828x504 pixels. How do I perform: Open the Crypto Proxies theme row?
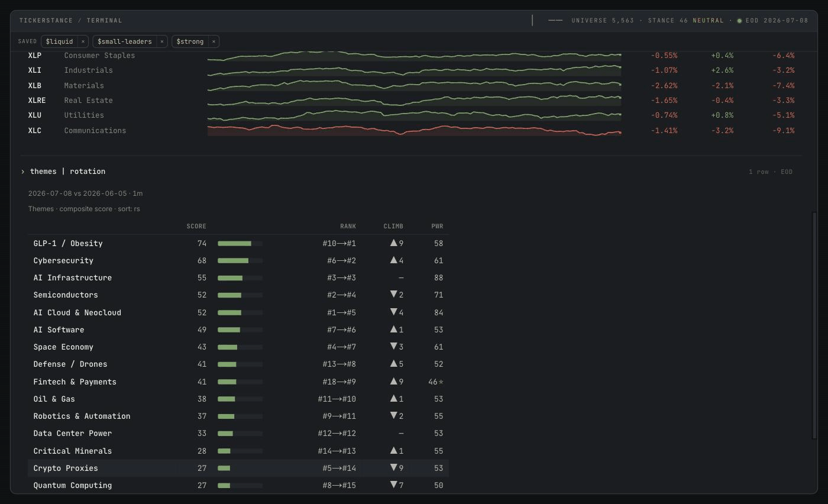[x=238, y=468]
